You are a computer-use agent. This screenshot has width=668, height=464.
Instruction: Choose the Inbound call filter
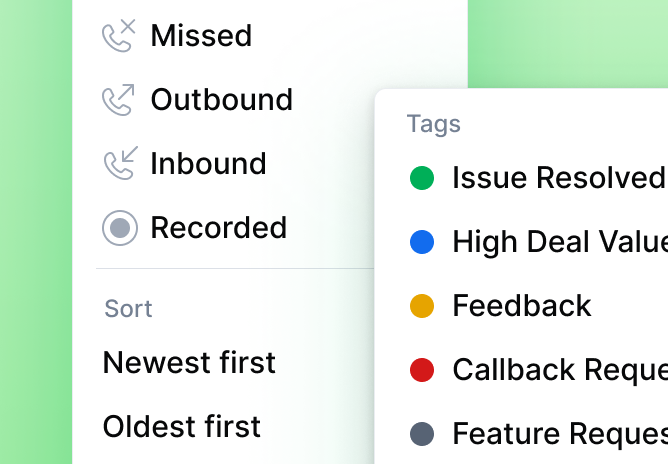[x=208, y=164]
